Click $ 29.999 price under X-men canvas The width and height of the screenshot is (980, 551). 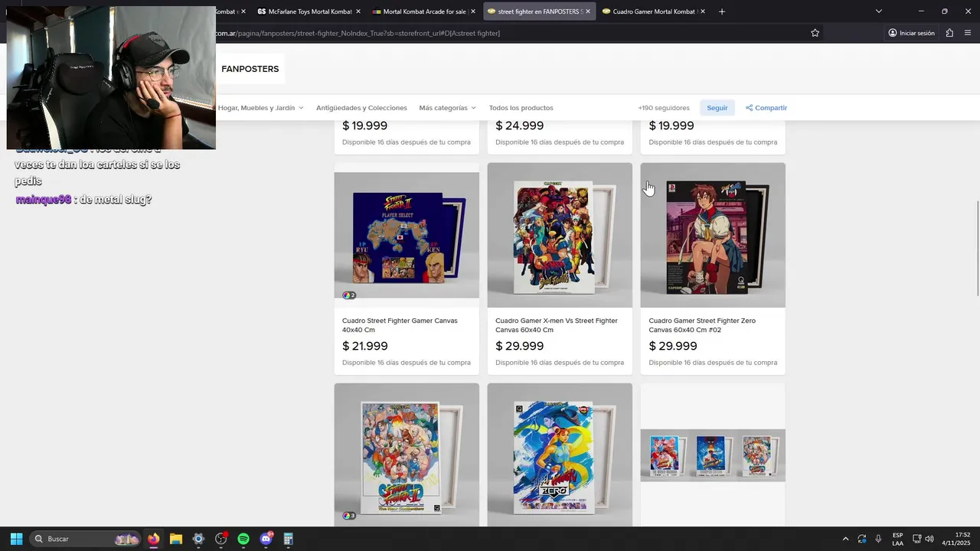[520, 346]
